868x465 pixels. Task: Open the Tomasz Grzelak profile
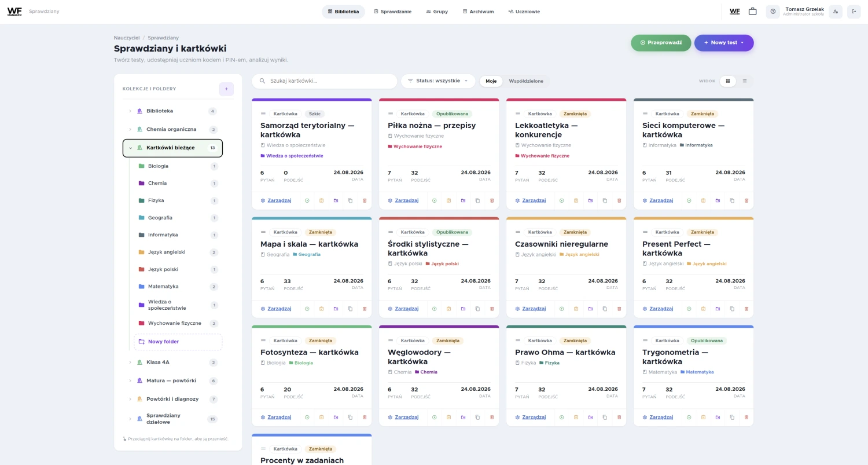pos(804,12)
